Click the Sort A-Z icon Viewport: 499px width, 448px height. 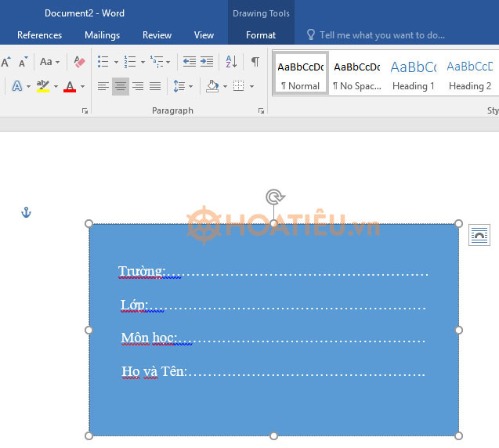click(231, 61)
